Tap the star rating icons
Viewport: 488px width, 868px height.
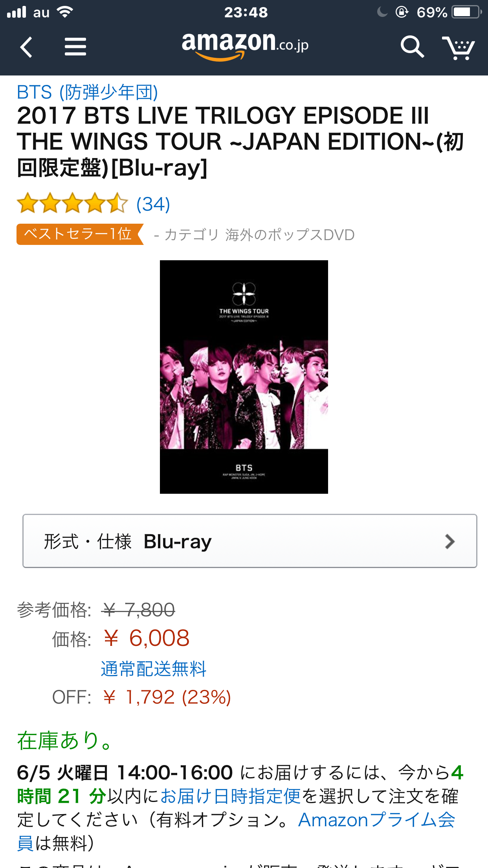coord(73,203)
